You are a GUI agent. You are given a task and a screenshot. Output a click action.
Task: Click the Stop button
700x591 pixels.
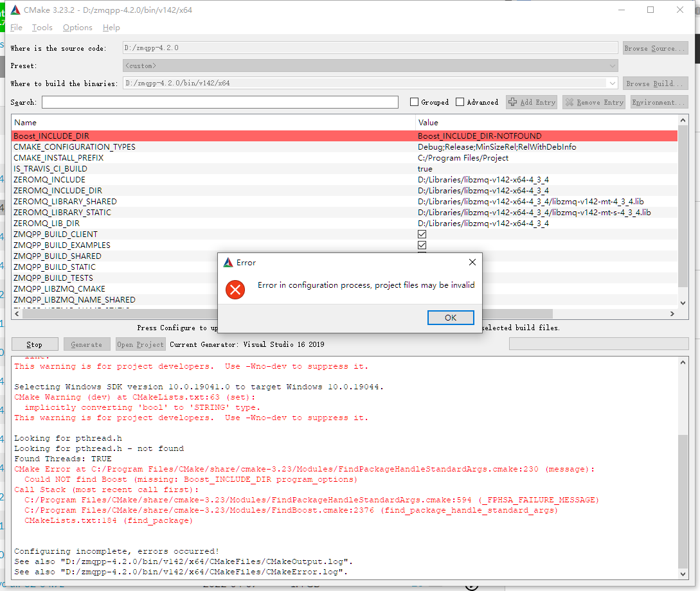[34, 344]
